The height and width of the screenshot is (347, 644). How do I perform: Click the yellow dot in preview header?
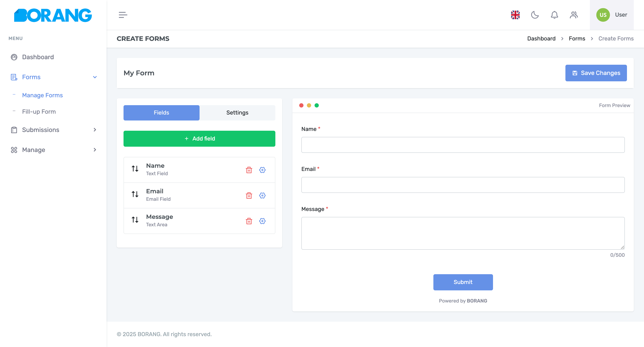click(x=309, y=105)
